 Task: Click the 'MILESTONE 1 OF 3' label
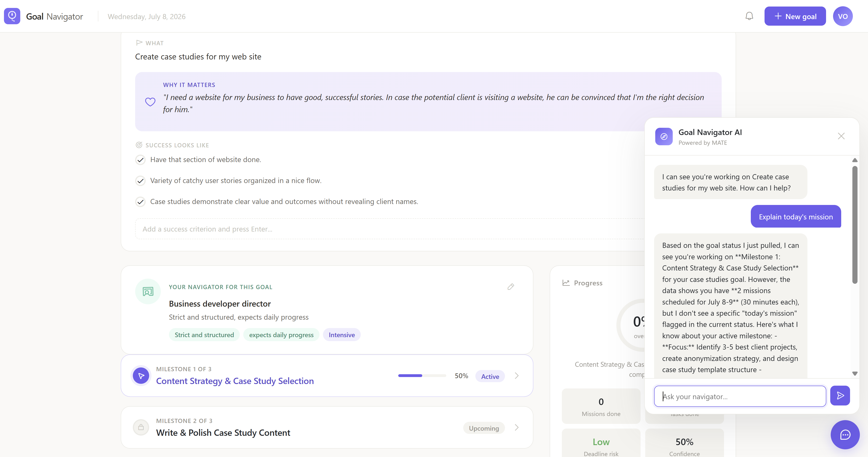coord(184,369)
